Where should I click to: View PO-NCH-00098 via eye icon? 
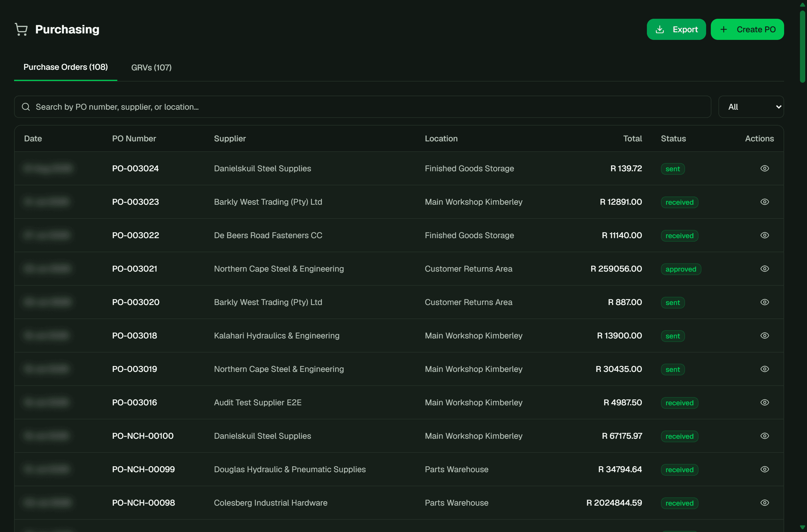tap(764, 502)
